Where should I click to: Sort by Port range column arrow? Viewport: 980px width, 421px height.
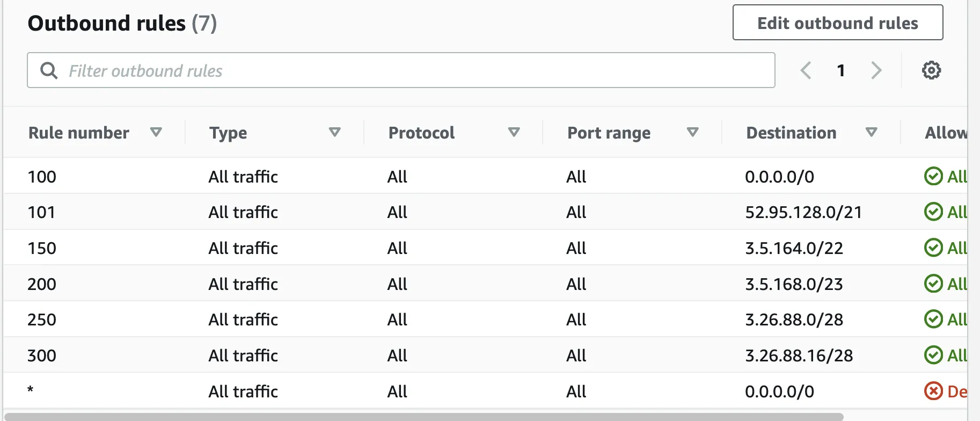[x=693, y=132]
